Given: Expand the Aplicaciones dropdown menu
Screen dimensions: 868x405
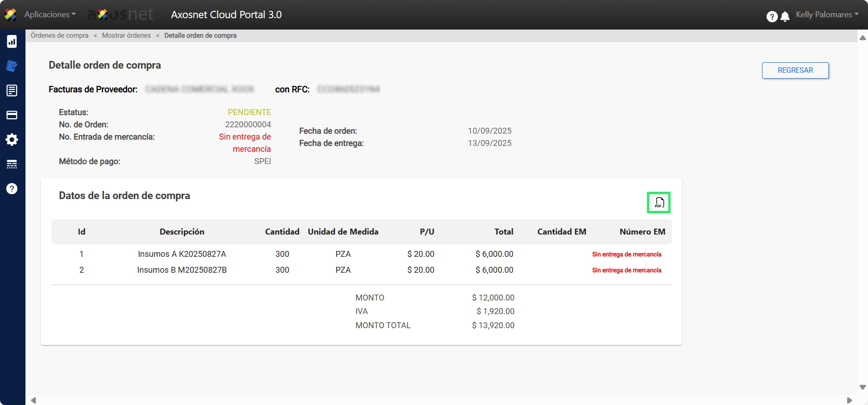Looking at the screenshot, I should pos(50,15).
